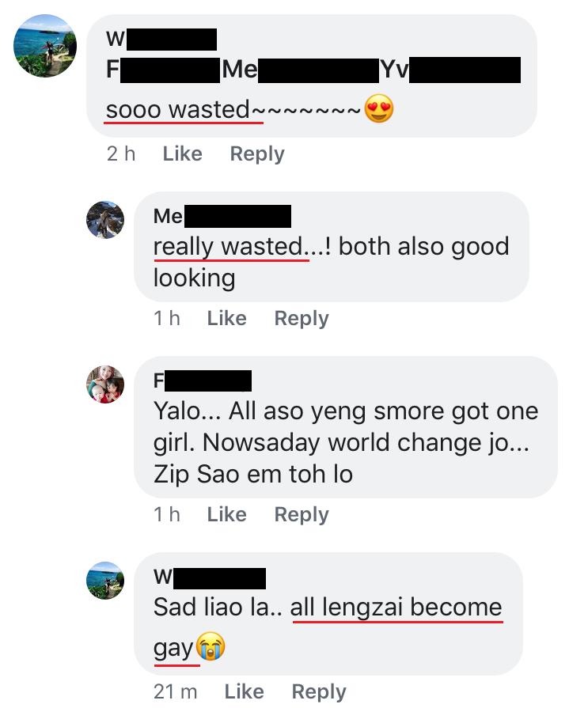
Task: Open the family photo avatar beside the "Yalo..." reply
Action: 105,384
